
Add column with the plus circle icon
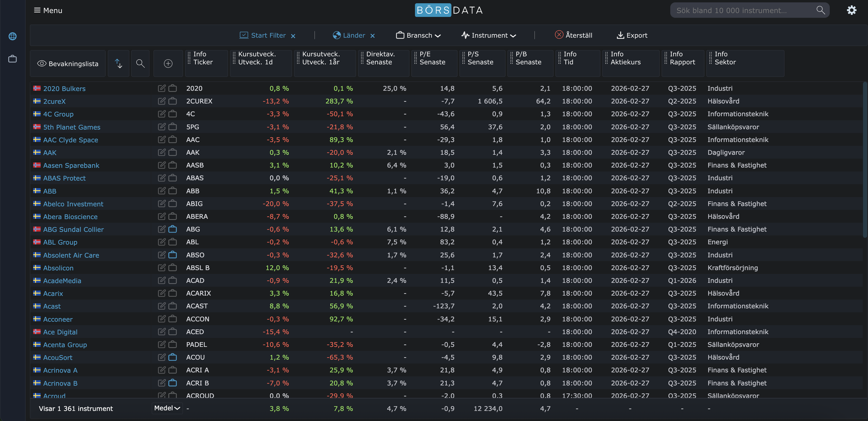tap(168, 63)
